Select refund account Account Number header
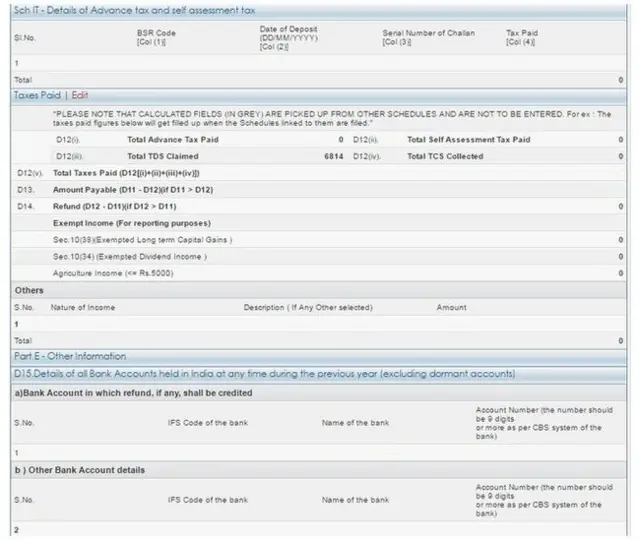The height and width of the screenshot is (540, 640). [544, 423]
